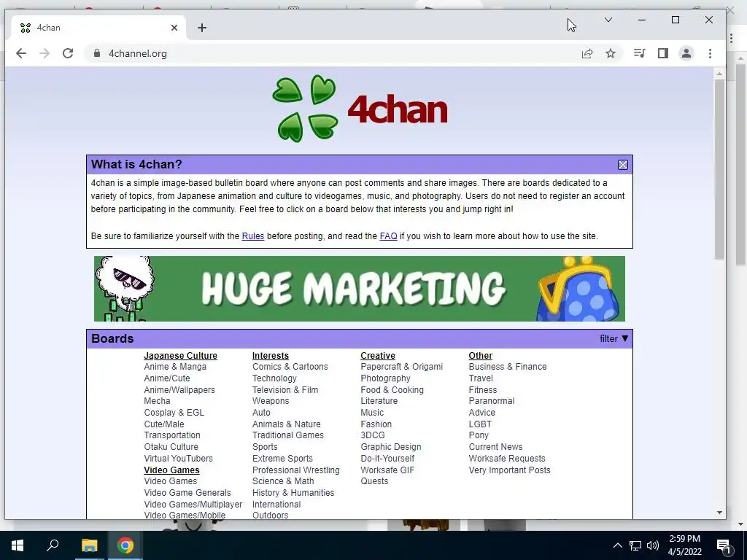Expand the Boards filter dropdown
The image size is (747, 560).
[x=614, y=338]
